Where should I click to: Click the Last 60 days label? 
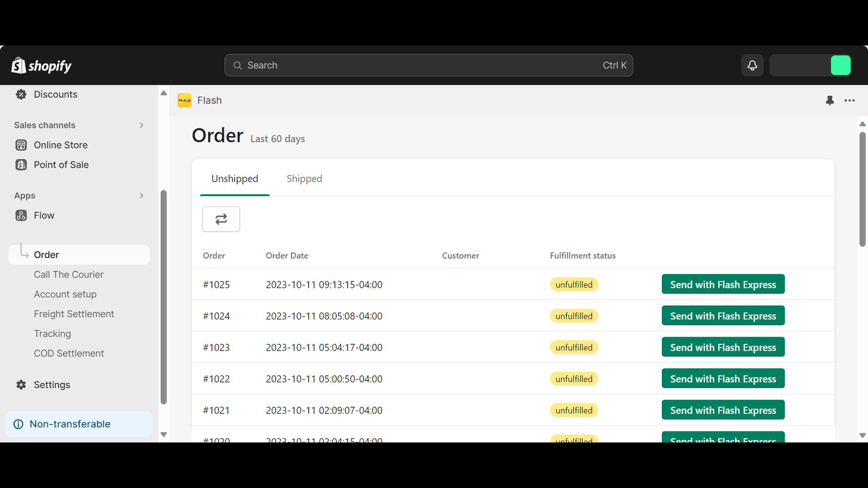click(x=278, y=139)
